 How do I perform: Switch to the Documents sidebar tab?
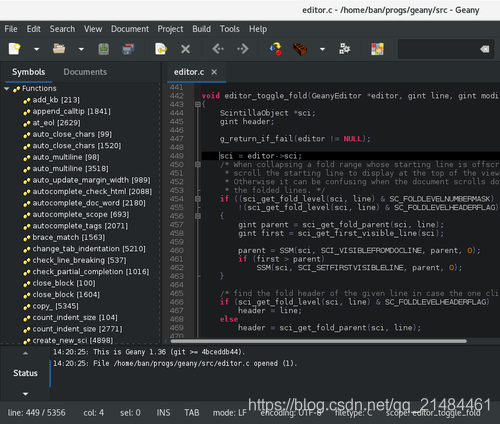tap(85, 72)
